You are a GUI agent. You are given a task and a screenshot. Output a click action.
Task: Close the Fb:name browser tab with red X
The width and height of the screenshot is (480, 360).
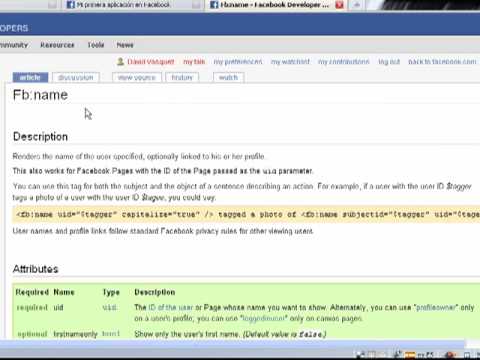tap(339, 5)
